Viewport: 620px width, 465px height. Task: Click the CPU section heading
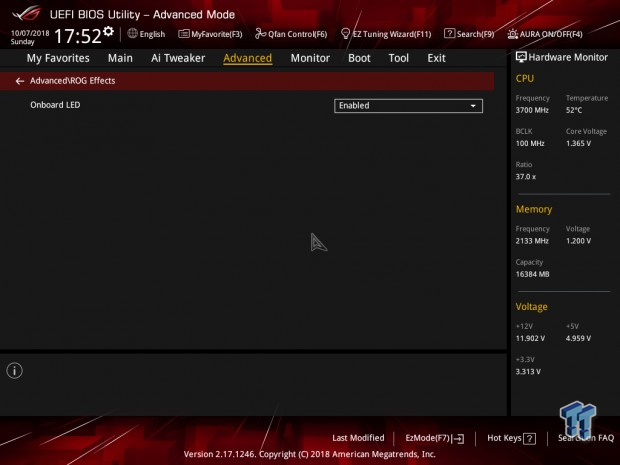coord(525,79)
